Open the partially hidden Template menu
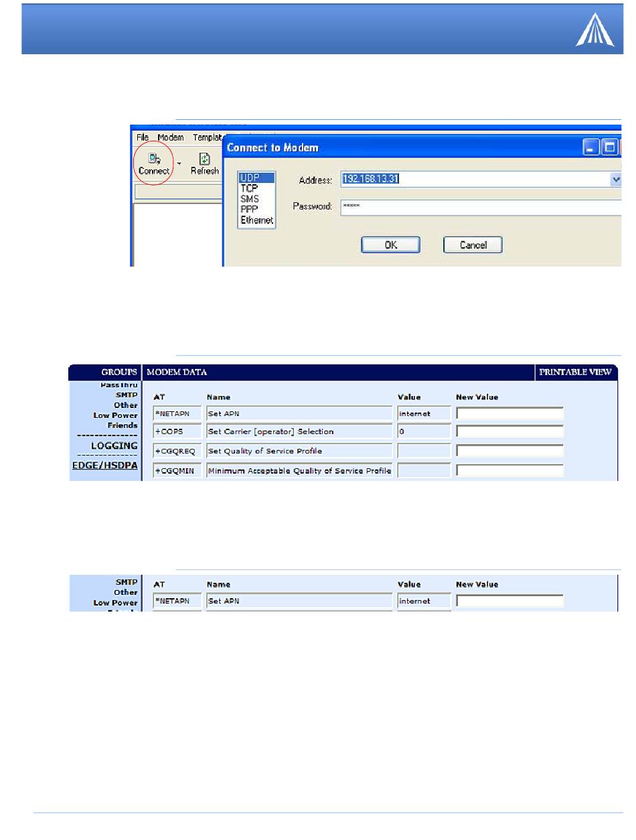Screen dimensions: 636x840 (x=208, y=137)
